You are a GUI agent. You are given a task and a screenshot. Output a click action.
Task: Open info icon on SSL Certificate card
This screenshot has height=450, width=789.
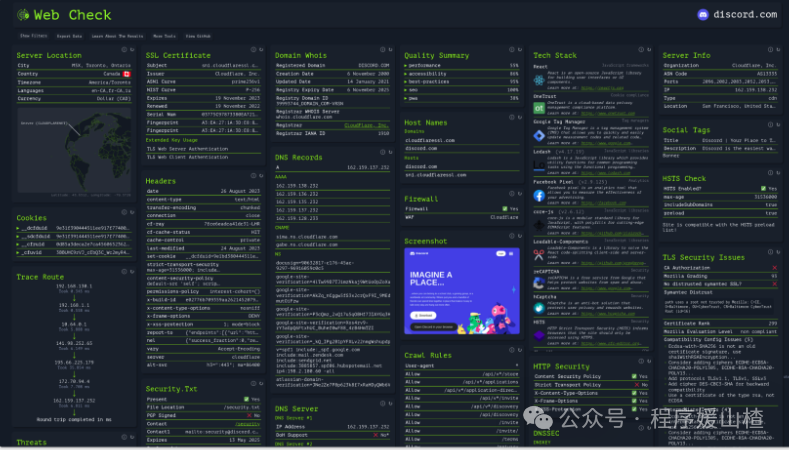254,49
